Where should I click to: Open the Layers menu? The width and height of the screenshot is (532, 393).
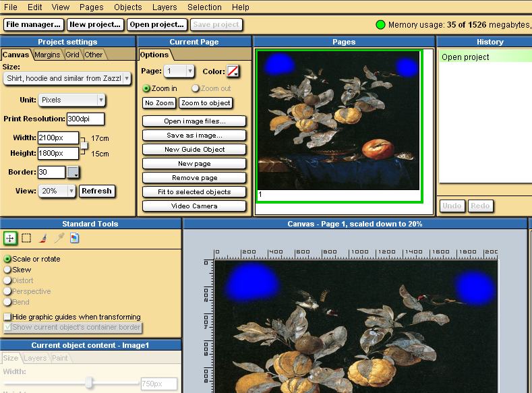click(x=164, y=7)
